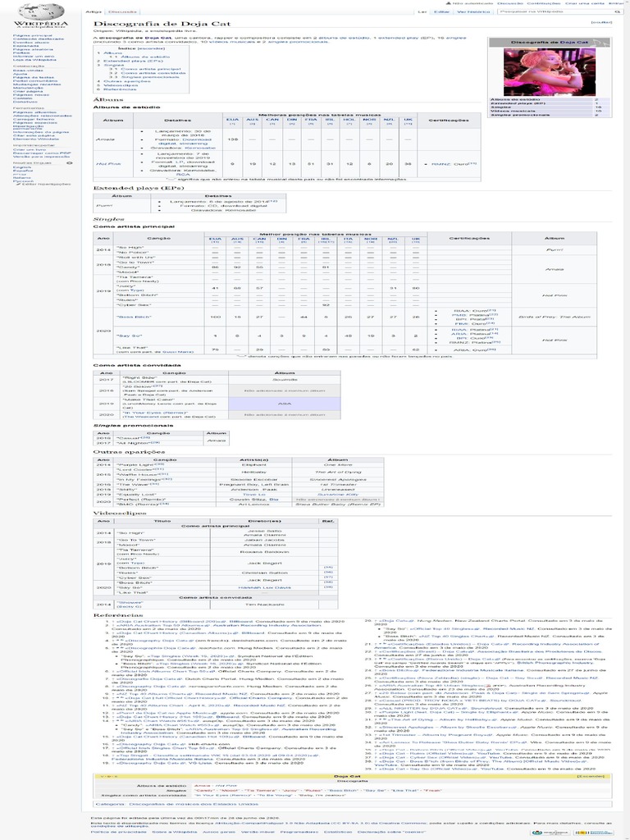The image size is (630, 840).
Task: Click the Powered by MediaWiki footer badge
Action: [x=594, y=833]
